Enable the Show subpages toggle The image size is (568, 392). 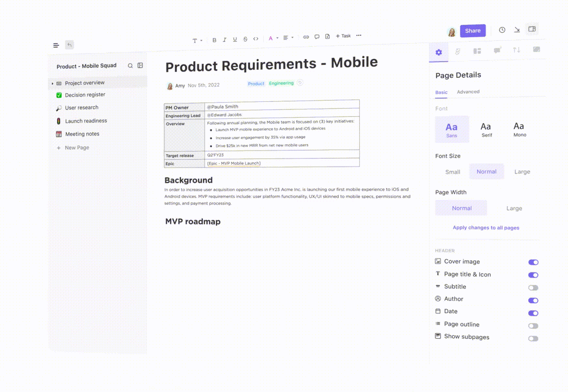[x=533, y=339]
